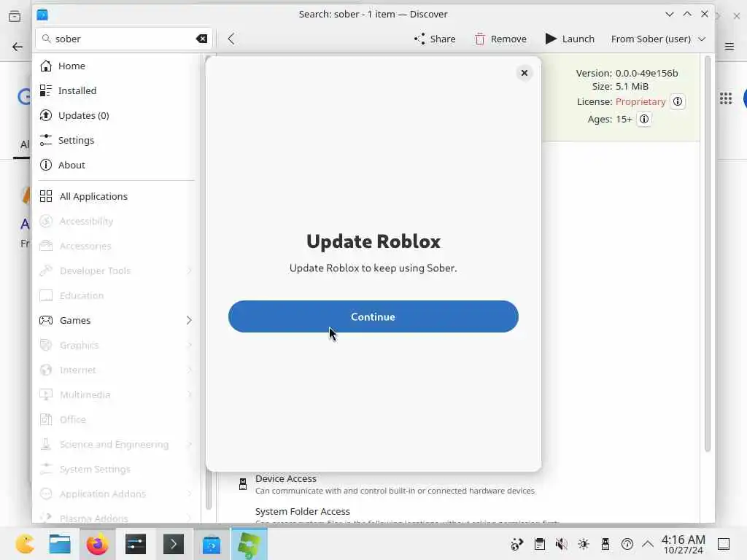747x560 pixels.
Task: Expand the Internet category chevron
Action: (x=189, y=370)
